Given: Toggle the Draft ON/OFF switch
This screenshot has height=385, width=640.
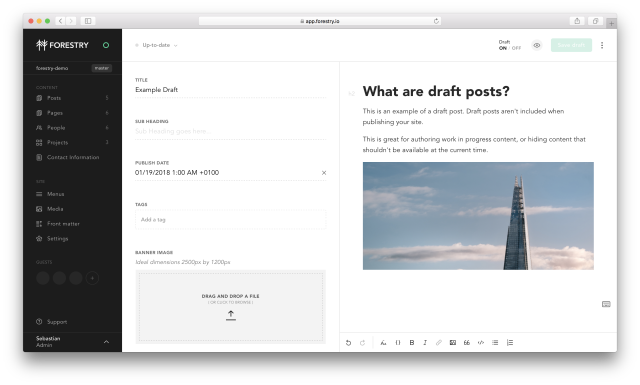Looking at the screenshot, I should click(510, 45).
